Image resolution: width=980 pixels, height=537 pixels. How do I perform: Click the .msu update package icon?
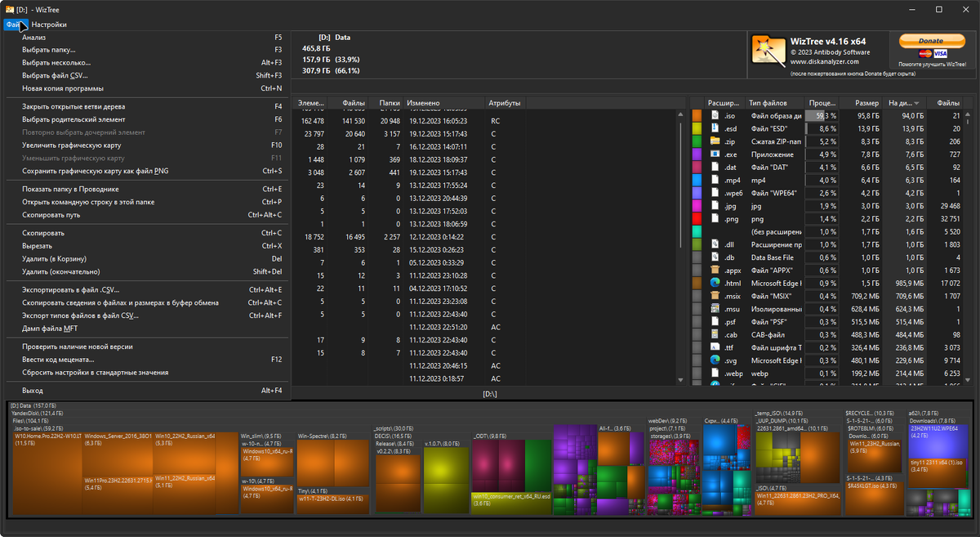[x=715, y=309]
